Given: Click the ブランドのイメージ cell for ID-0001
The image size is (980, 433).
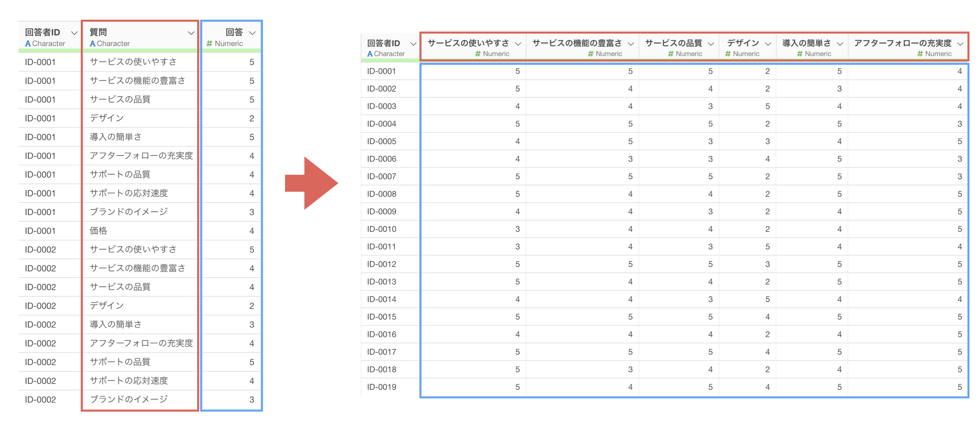Looking at the screenshot, I should coord(129,212).
